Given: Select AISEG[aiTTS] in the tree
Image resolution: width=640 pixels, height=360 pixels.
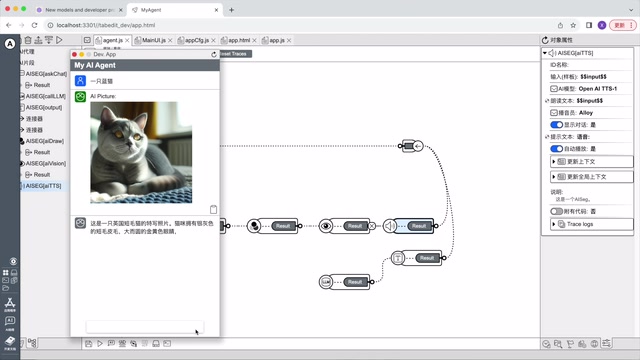Looking at the screenshot, I should [x=43, y=186].
